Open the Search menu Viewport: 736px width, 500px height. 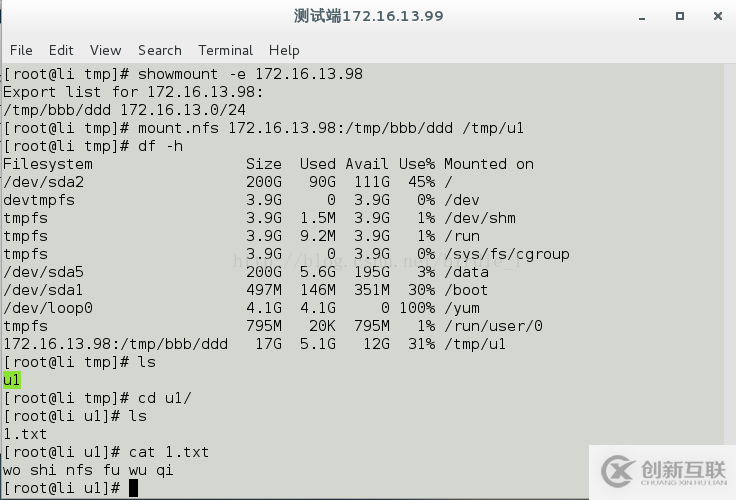(160, 50)
